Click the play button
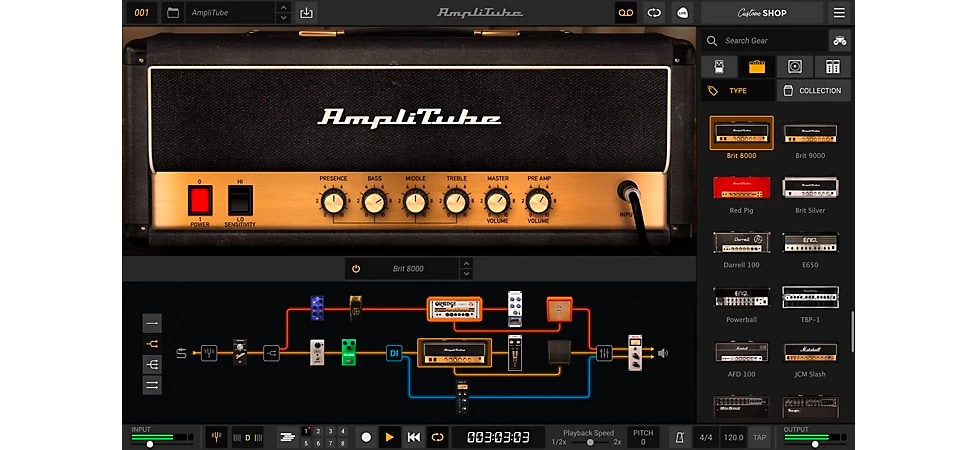Image resolution: width=976 pixels, height=450 pixels. [x=390, y=437]
